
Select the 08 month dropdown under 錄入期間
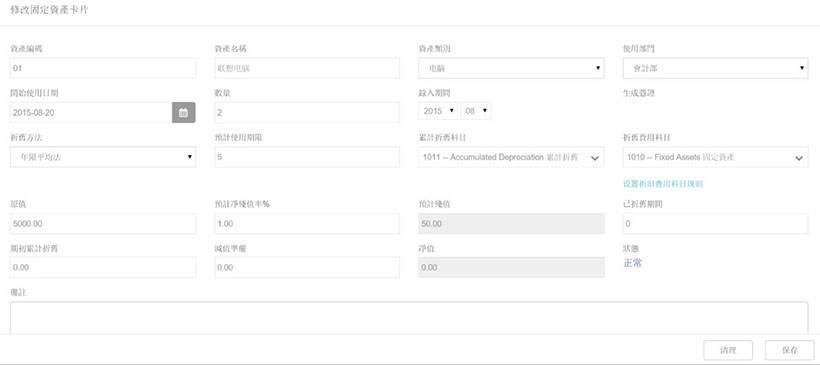pyautogui.click(x=475, y=111)
